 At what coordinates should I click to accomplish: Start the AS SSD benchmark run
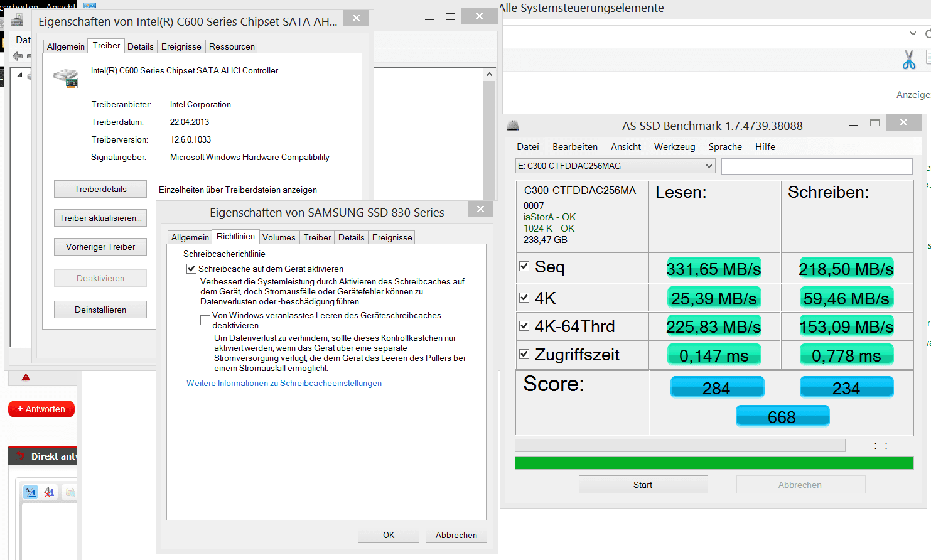(x=643, y=485)
